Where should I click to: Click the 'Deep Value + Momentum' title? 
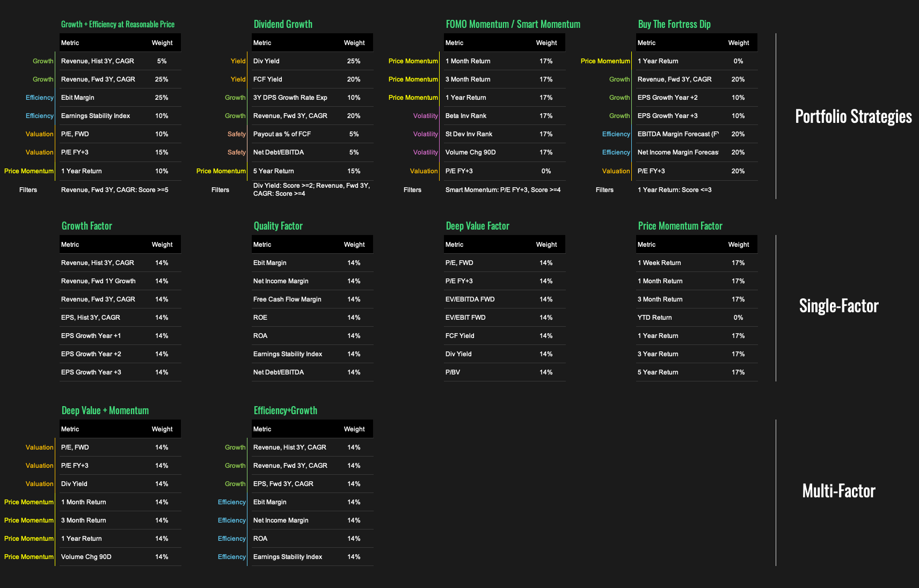click(105, 410)
